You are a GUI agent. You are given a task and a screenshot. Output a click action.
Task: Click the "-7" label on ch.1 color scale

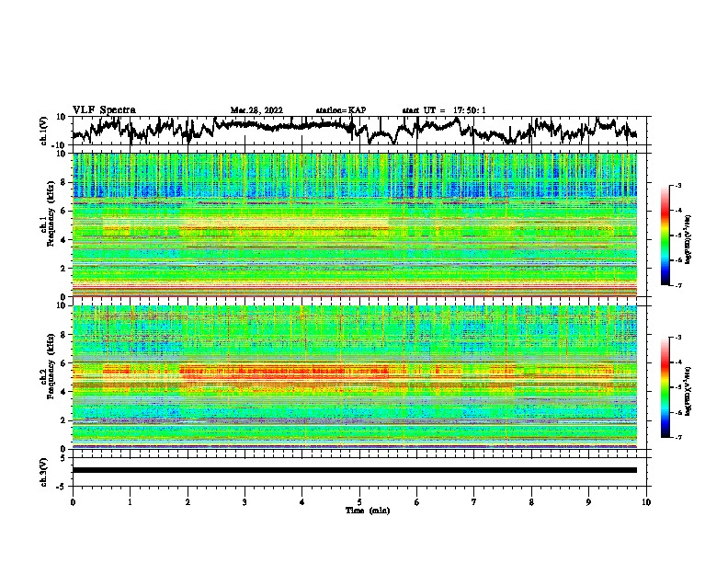pos(677,285)
